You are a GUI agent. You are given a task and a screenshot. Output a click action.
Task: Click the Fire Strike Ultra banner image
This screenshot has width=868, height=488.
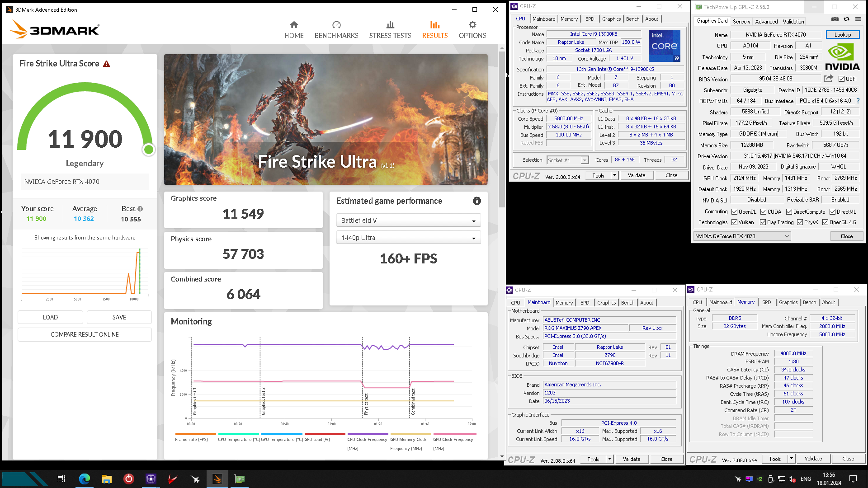325,120
